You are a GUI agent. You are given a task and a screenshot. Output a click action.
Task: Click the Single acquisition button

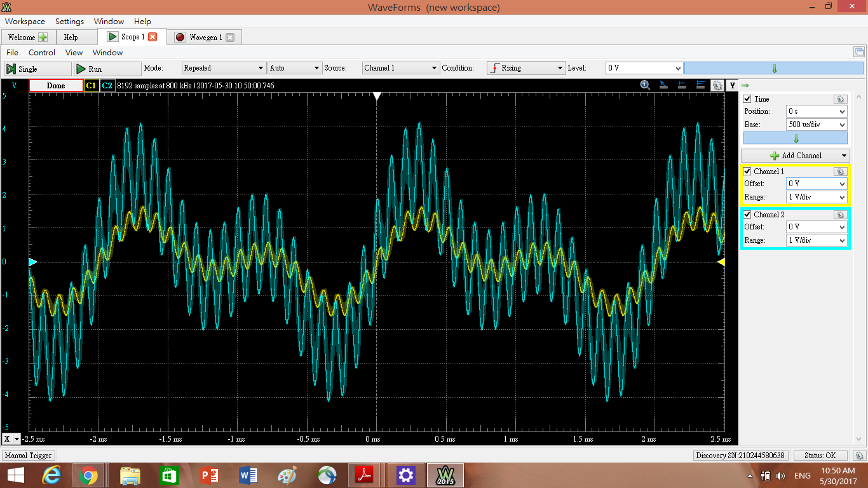[37, 67]
